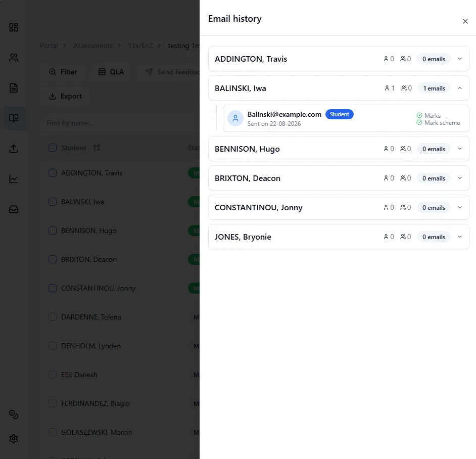The height and width of the screenshot is (459, 476).
Task: Expand ADDINGTON, Travis email history chevron
Action: coord(460,59)
